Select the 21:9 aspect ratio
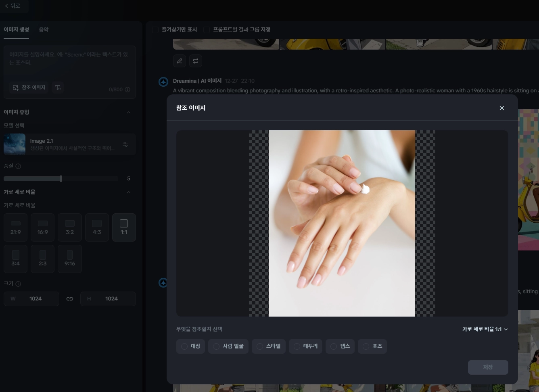Viewport: 539px width, 392px height. pyautogui.click(x=16, y=227)
